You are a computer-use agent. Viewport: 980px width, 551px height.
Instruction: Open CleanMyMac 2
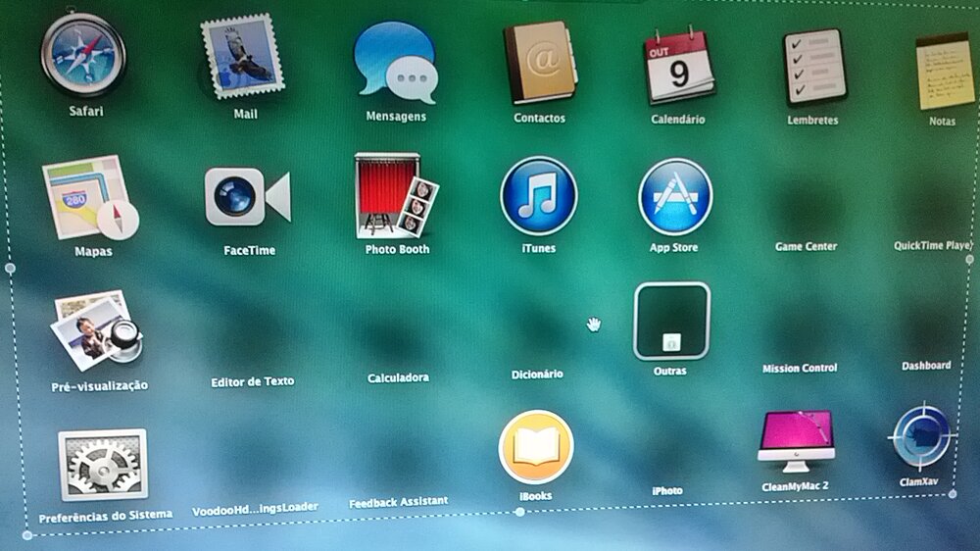pyautogui.click(x=796, y=441)
